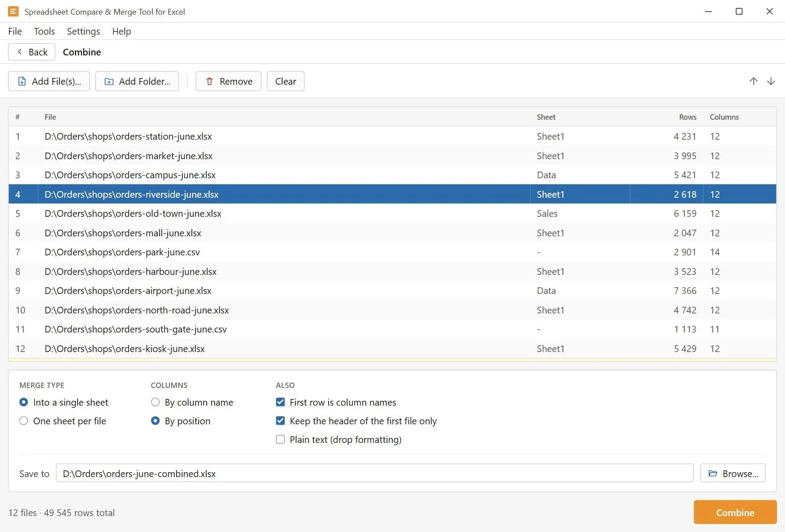Open the Settings menu
The width and height of the screenshot is (785, 532).
tap(83, 31)
